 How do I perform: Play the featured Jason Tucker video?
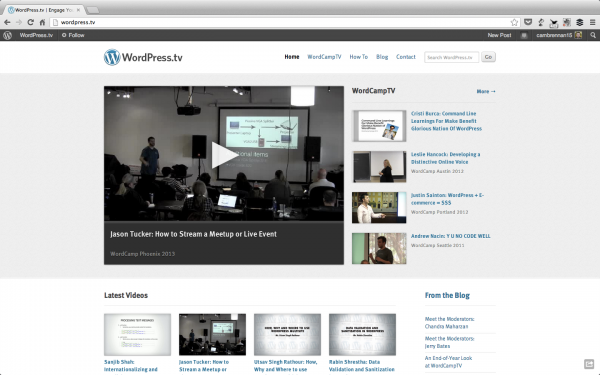[x=224, y=155]
